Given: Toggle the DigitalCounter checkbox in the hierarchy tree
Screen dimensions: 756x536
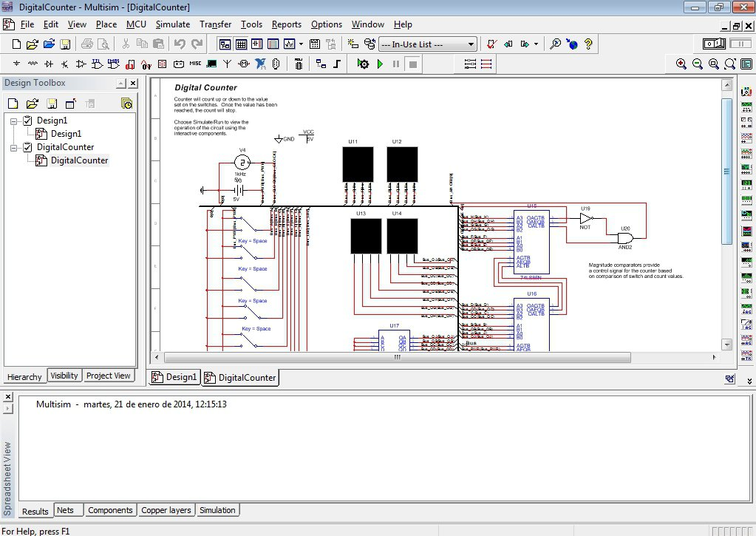Looking at the screenshot, I should [28, 147].
